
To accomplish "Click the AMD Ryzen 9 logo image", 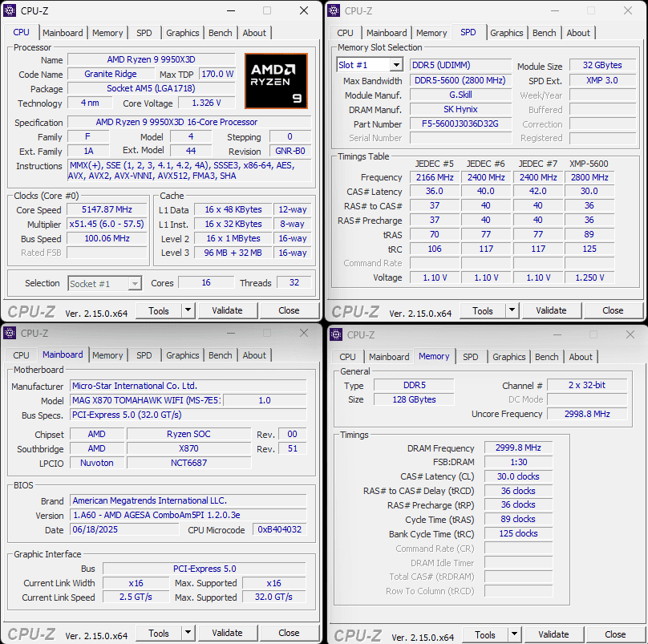I will (x=276, y=81).
